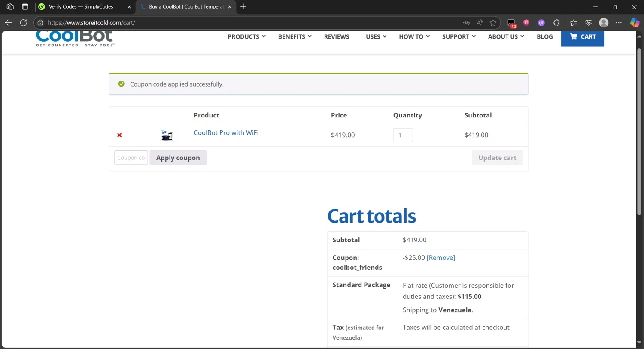The height and width of the screenshot is (349, 644).
Task: Click the Cart totals heading
Action: (371, 216)
